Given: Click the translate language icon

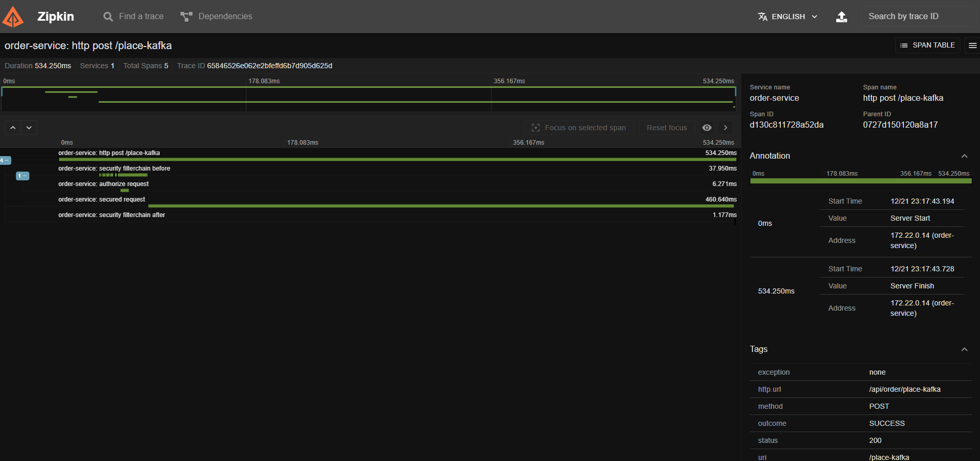Looking at the screenshot, I should click(x=763, y=17).
